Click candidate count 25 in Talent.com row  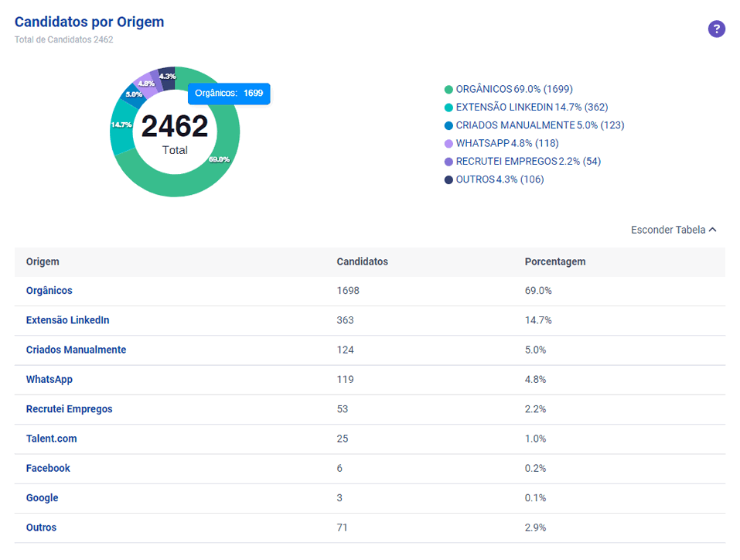(x=342, y=439)
